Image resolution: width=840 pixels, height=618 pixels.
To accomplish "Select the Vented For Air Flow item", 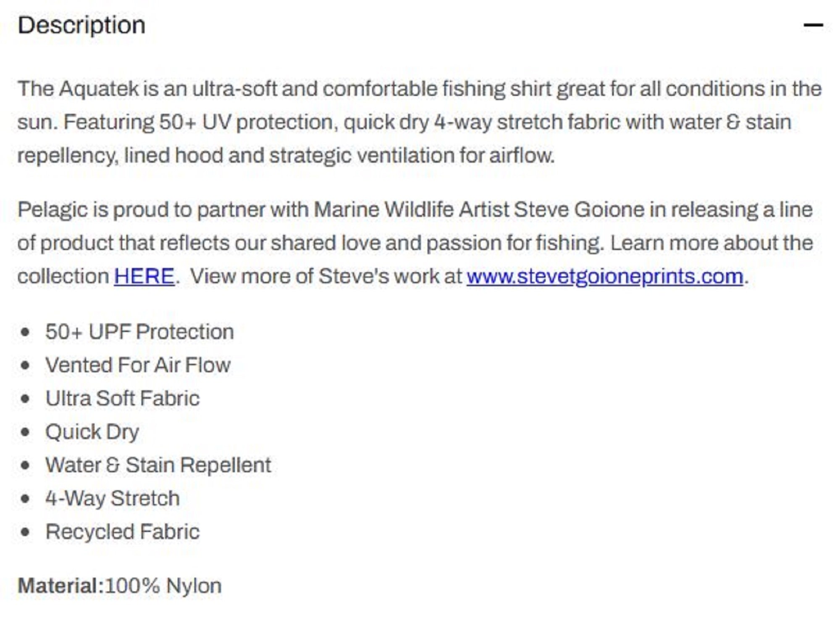I will click(x=138, y=365).
